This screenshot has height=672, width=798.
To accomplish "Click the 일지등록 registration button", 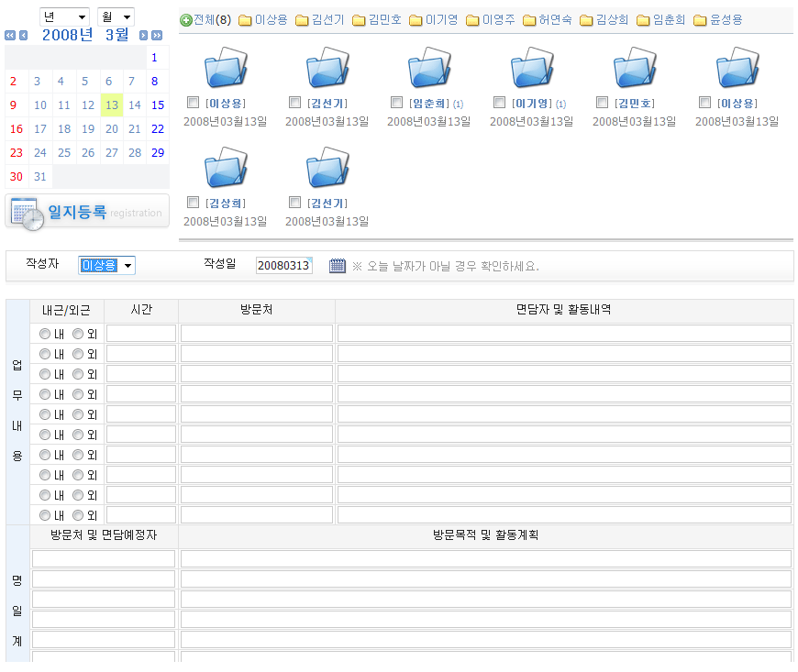I will click(x=87, y=212).
